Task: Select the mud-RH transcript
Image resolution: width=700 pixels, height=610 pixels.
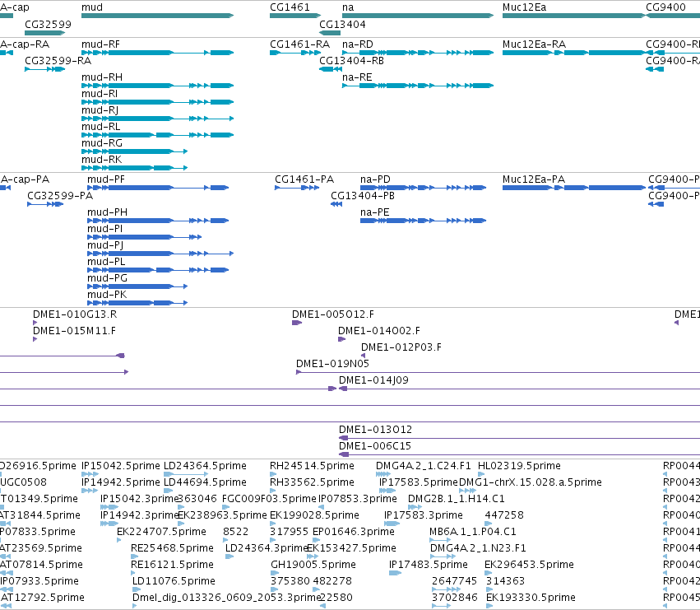Action: pyautogui.click(x=157, y=86)
